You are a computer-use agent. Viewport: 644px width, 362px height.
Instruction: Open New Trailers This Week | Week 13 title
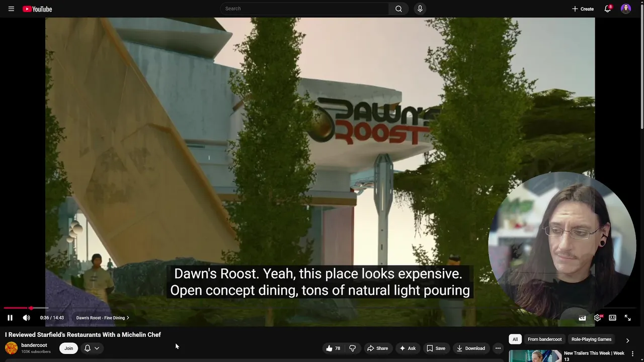tap(594, 356)
